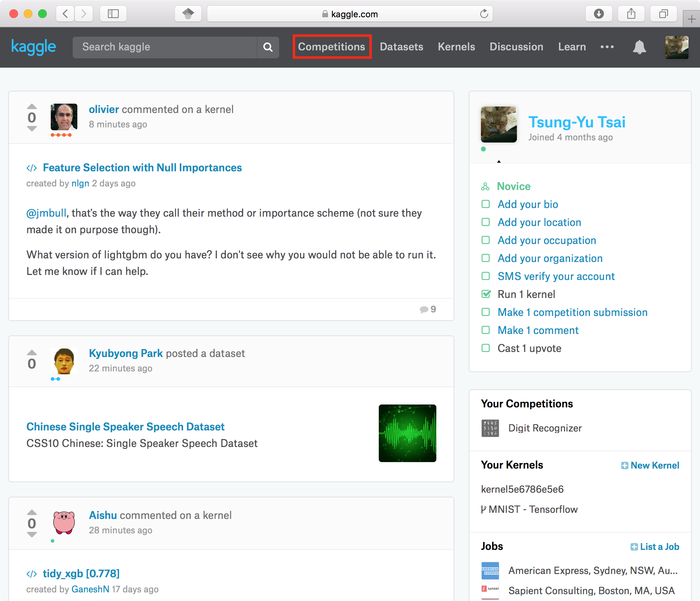Reload the kaggle.com page
The width and height of the screenshot is (700, 601).
pyautogui.click(x=484, y=14)
